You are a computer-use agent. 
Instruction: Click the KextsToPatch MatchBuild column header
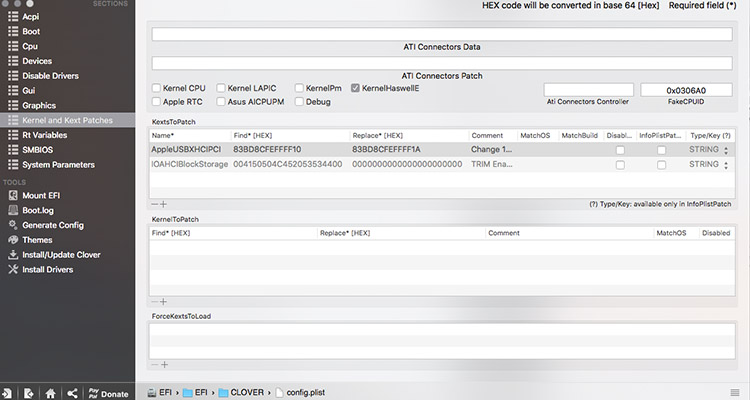(x=579, y=135)
